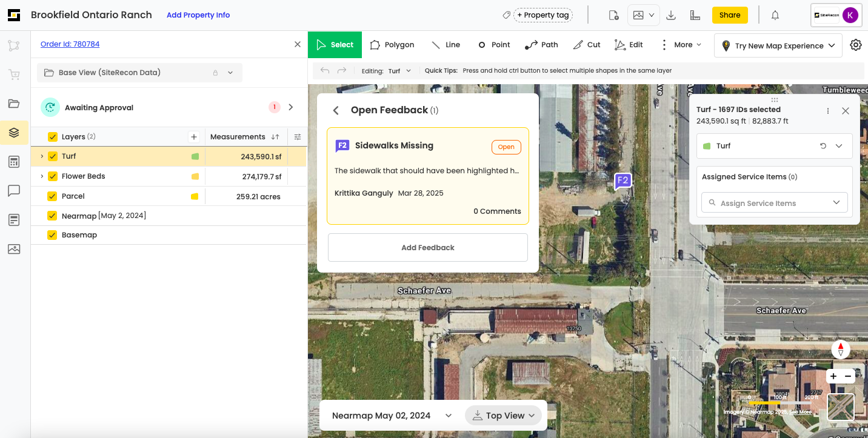Click the download icon in header
The image size is (868, 438).
[x=671, y=15]
